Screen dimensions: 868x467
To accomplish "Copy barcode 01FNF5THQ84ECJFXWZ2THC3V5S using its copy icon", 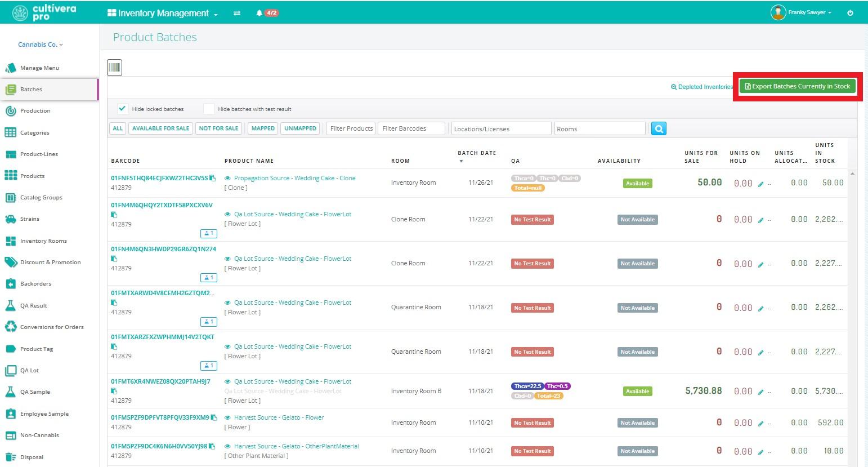I will point(212,178).
